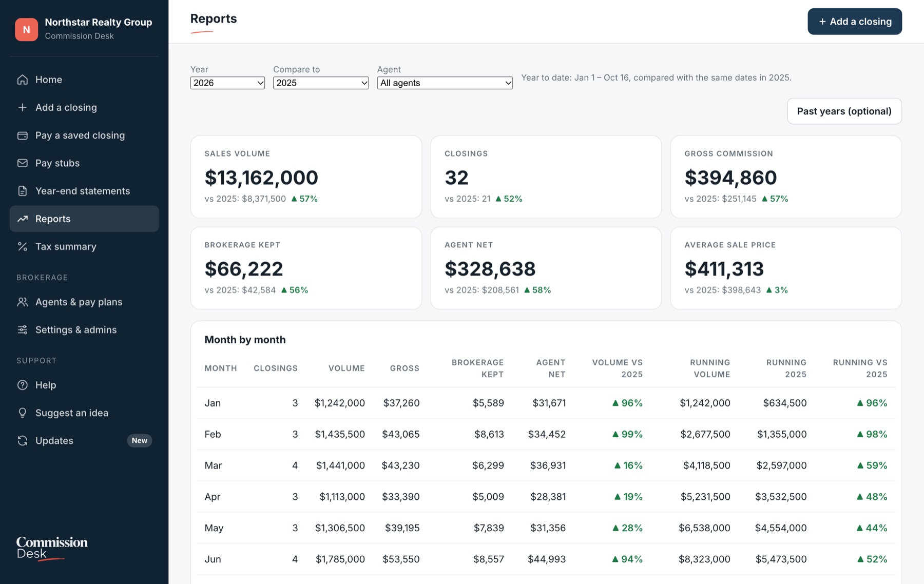Click the card icon for Pay a saved closing
924x584 pixels.
coord(22,135)
